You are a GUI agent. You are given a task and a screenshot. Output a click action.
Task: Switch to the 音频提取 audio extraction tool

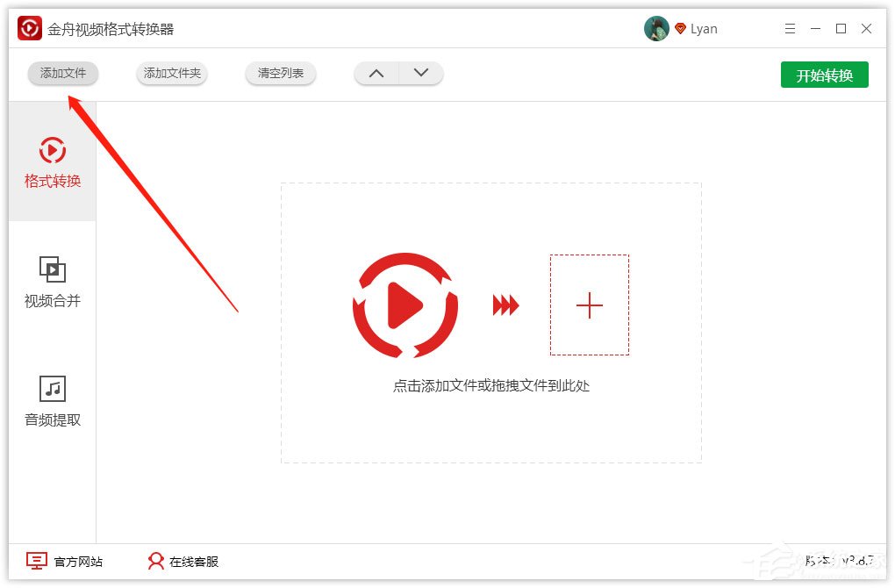pos(52,402)
